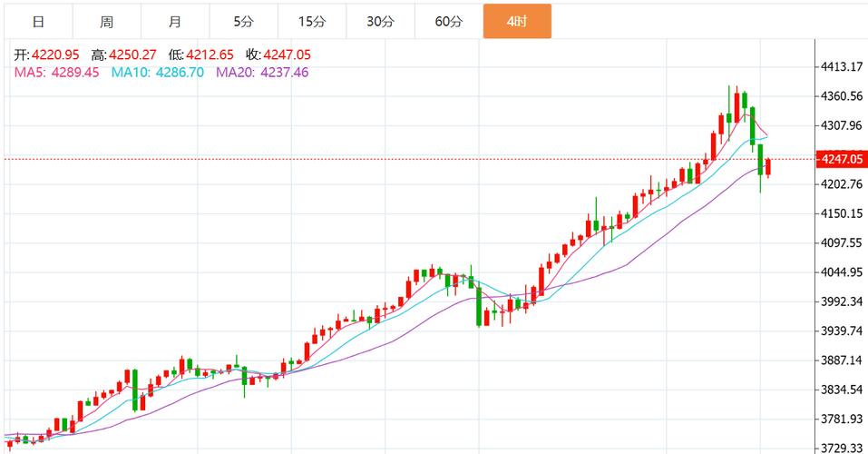The width and height of the screenshot is (868, 454).
Task: Click the last red candle at chart's right end
Action: (768, 167)
